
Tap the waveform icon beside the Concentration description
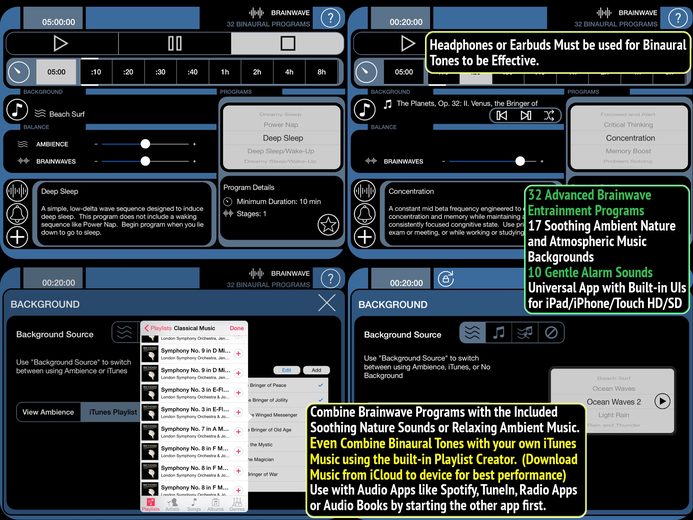coord(365,191)
